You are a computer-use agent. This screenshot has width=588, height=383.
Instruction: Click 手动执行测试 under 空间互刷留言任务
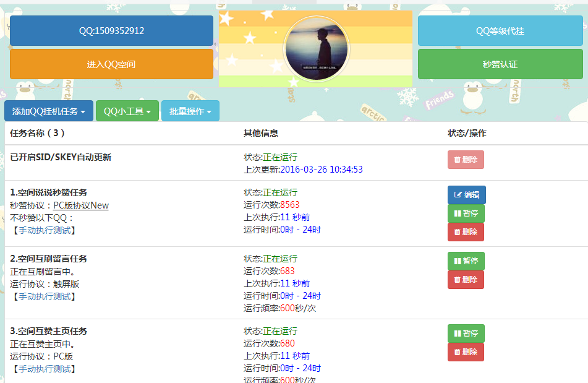pyautogui.click(x=45, y=297)
